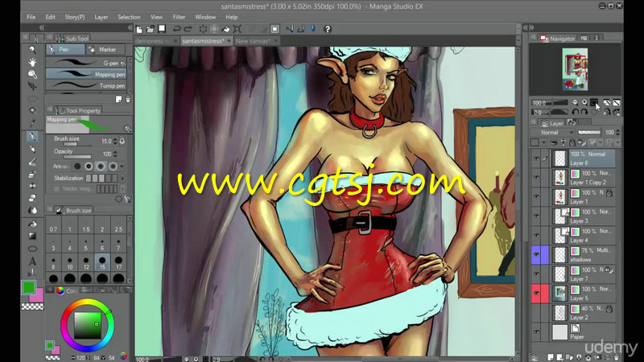Select the Text tool (A)
This screenshot has height=362, width=644.
pyautogui.click(x=32, y=261)
